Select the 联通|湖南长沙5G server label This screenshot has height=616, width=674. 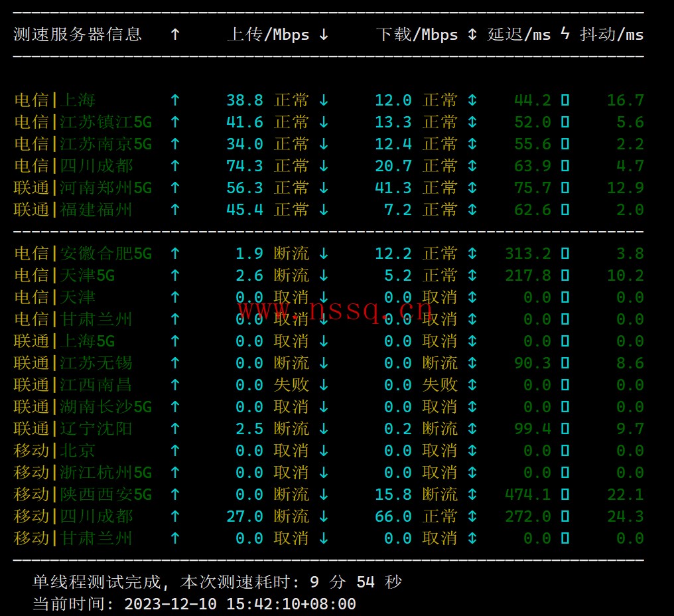pos(83,408)
